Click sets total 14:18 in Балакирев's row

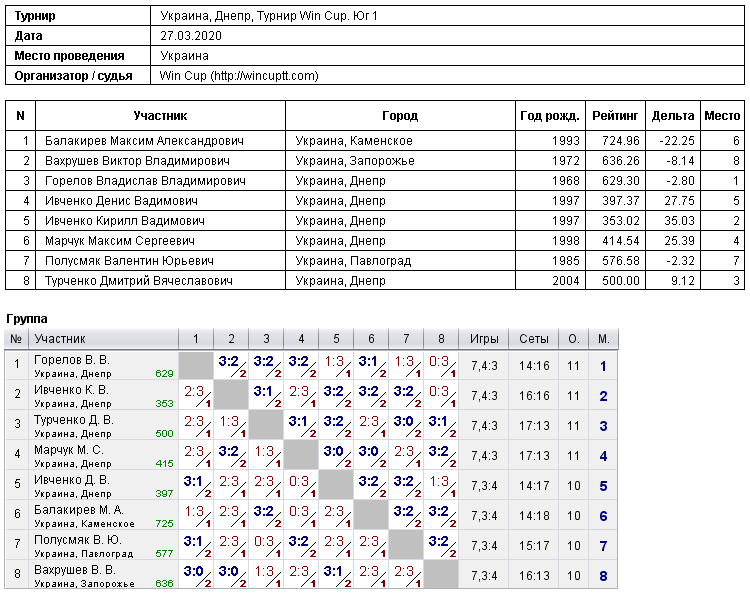534,516
